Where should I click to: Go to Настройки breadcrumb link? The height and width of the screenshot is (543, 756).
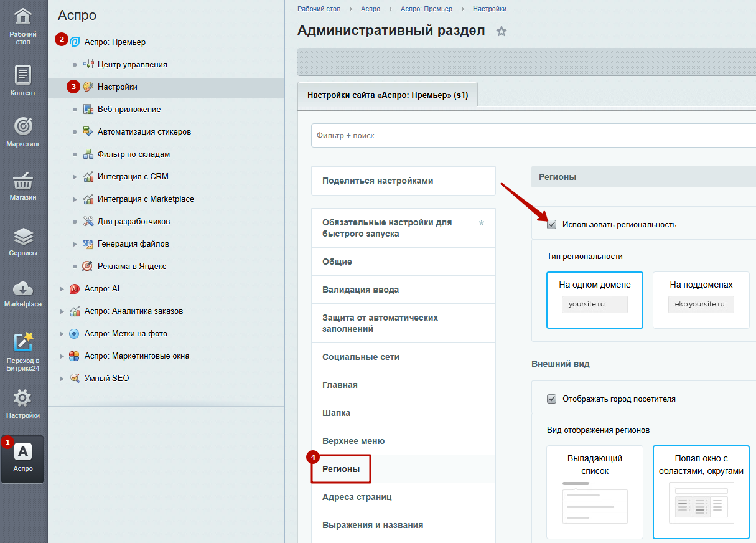tap(490, 9)
